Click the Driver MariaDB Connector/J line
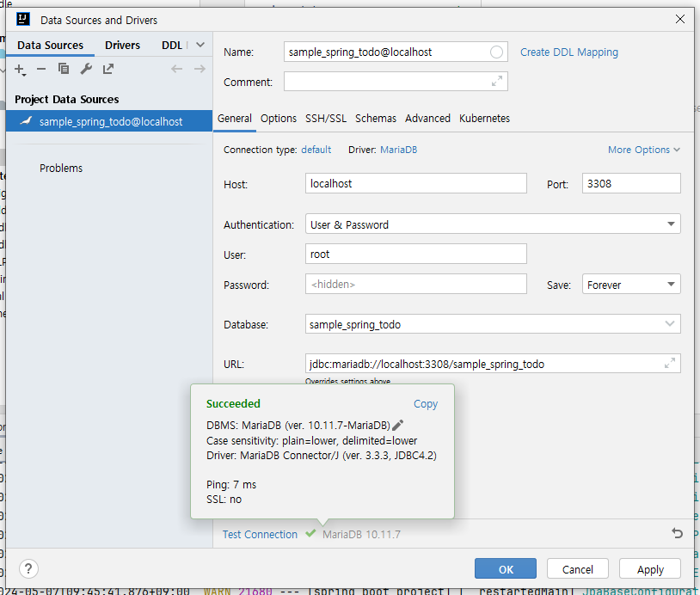 pyautogui.click(x=322, y=456)
